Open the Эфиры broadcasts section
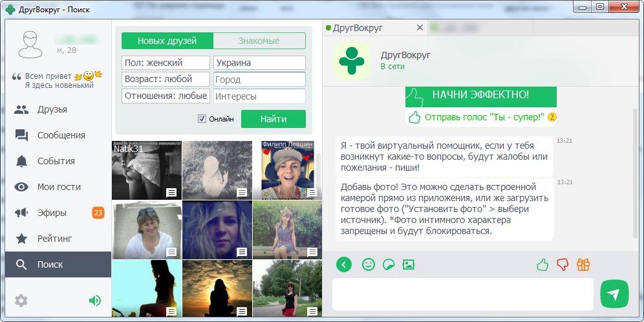 click(x=58, y=213)
